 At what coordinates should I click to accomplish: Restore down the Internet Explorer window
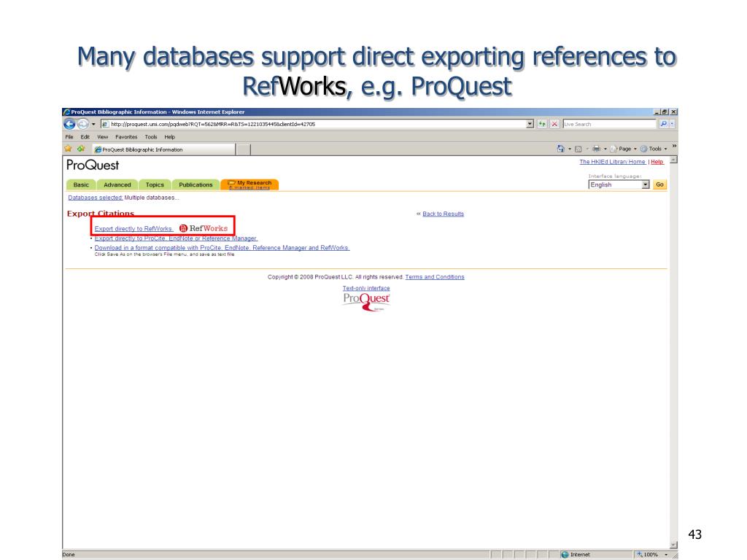pyautogui.click(x=665, y=112)
